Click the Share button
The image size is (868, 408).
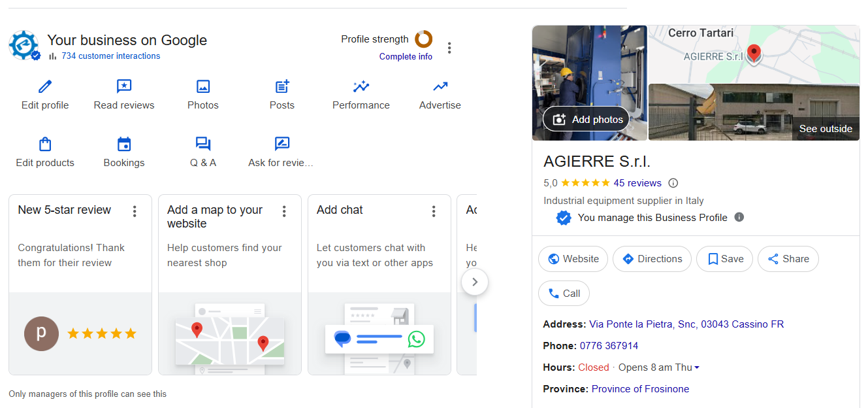(x=788, y=259)
